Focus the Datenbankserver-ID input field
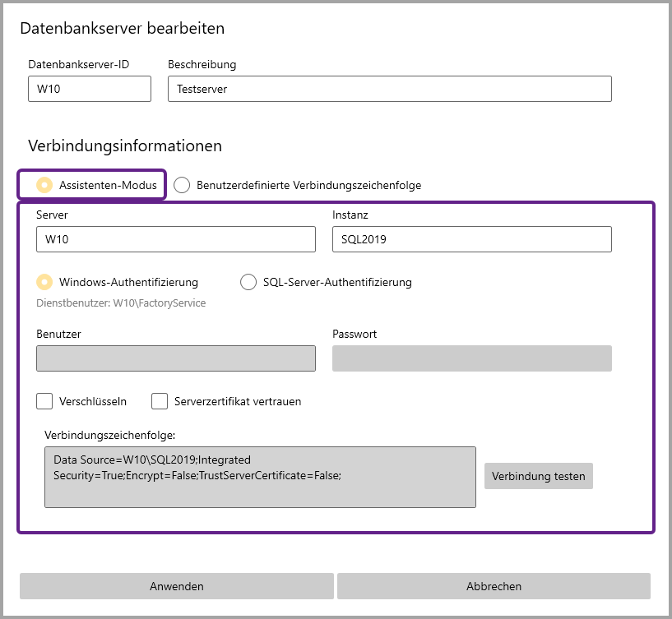This screenshot has height=619, width=672. tap(89, 89)
